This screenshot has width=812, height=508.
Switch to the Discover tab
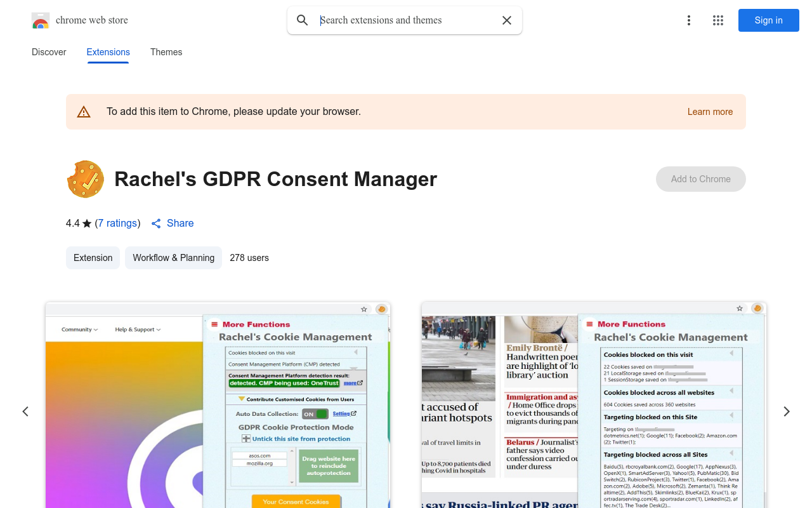pos(49,52)
